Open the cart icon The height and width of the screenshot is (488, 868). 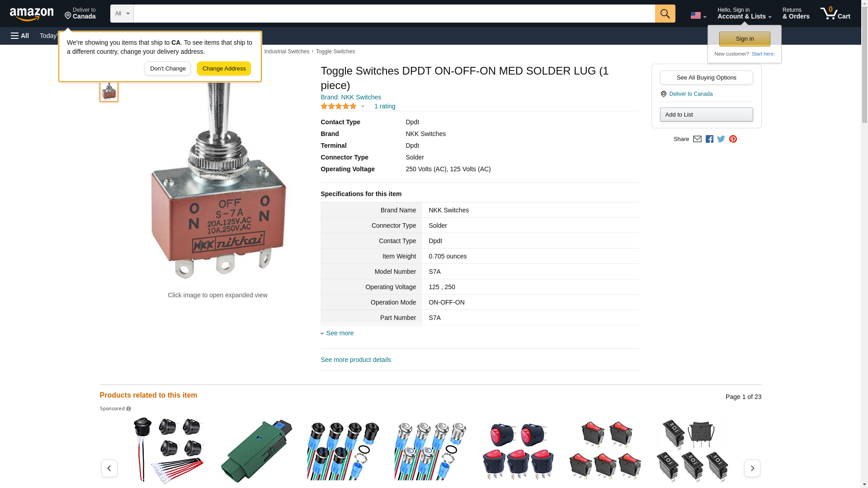coord(835,14)
